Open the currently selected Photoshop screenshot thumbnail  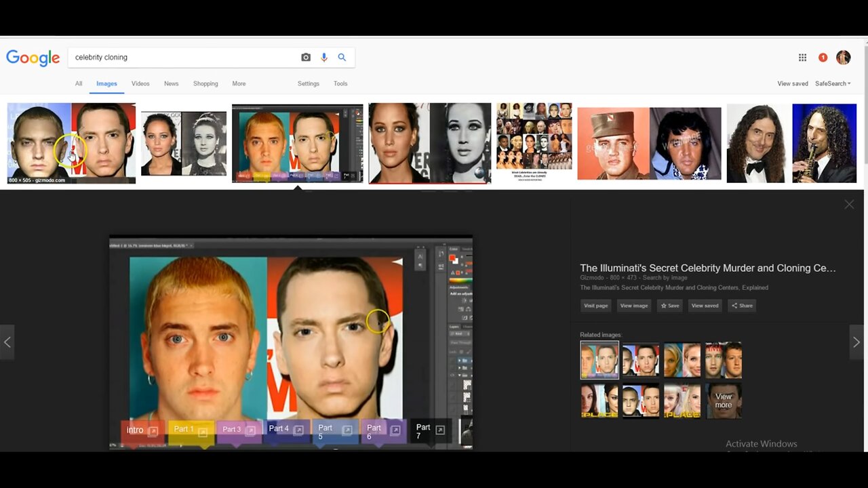[297, 143]
